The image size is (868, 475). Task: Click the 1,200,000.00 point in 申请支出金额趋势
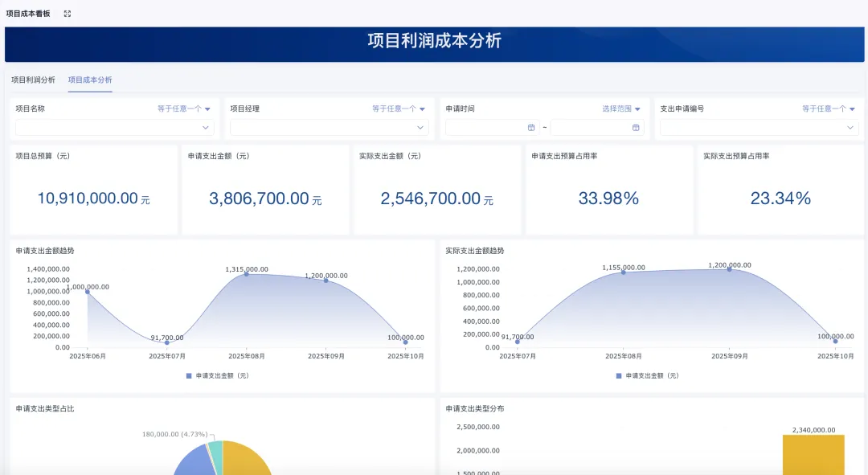point(326,280)
